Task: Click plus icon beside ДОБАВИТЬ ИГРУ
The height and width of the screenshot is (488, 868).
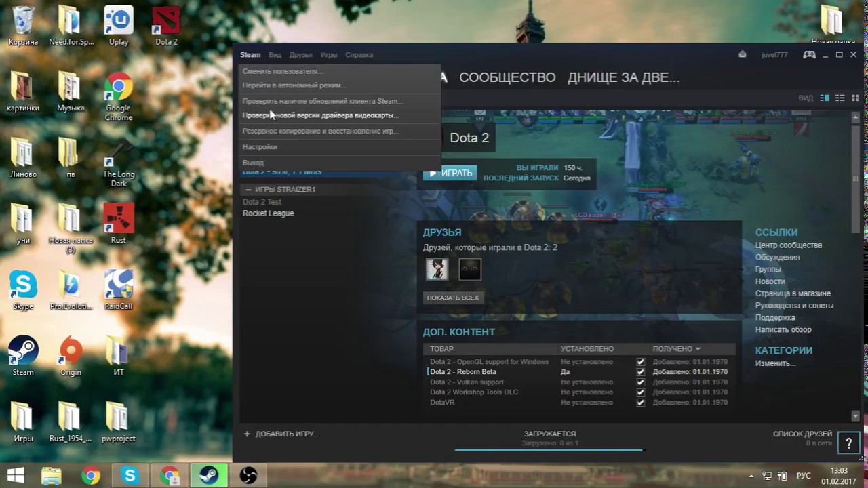Action: pos(247,434)
